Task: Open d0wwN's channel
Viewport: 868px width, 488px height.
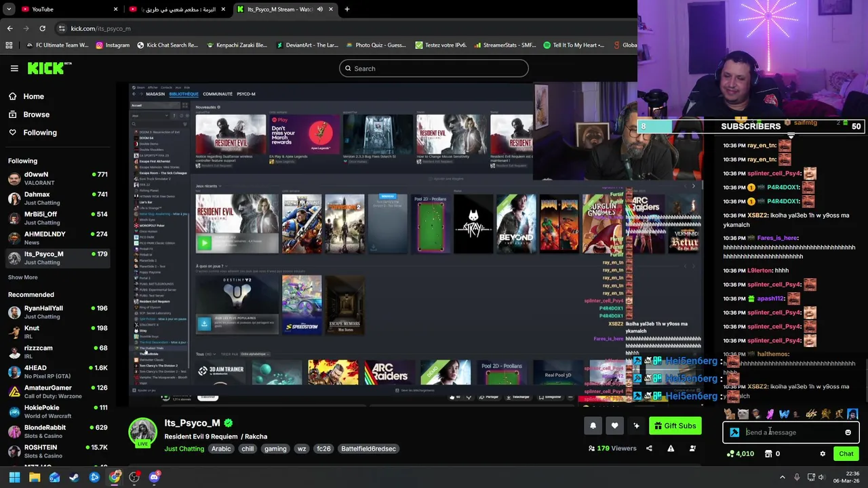Action: click(x=58, y=178)
